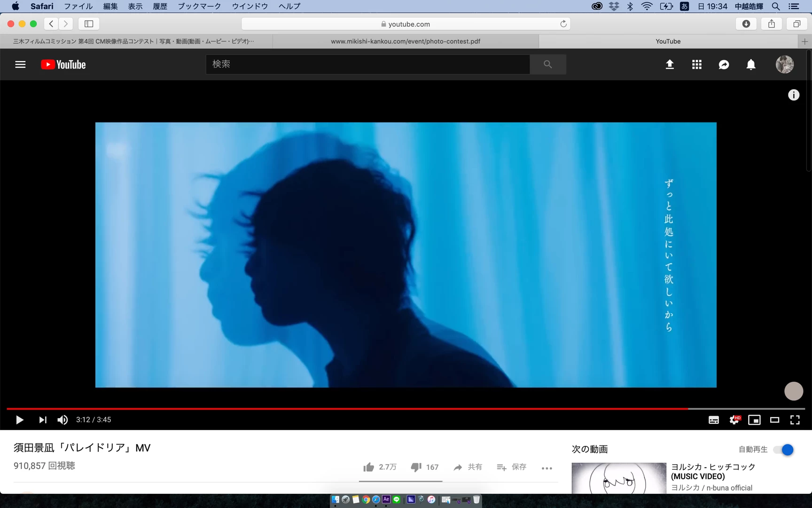This screenshot has height=508, width=812.
Task: Open ヨルシカ - ヒッチコック video title link
Action: pyautogui.click(x=713, y=471)
